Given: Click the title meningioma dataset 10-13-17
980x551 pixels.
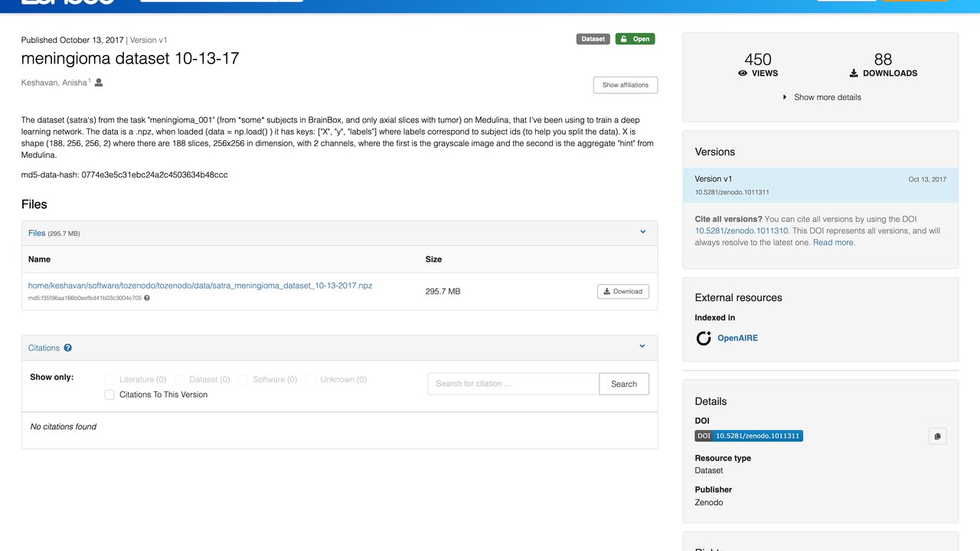Looking at the screenshot, I should tap(130, 59).
